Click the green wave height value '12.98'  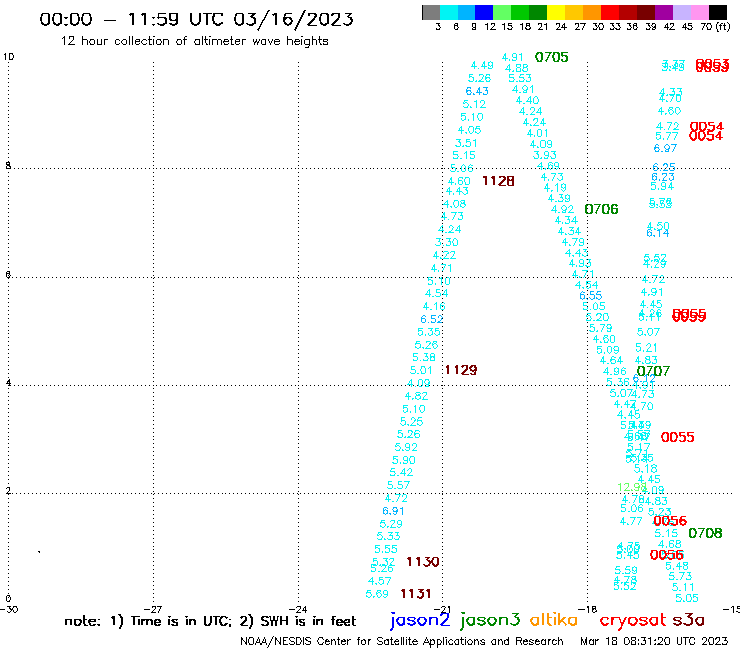click(x=631, y=487)
